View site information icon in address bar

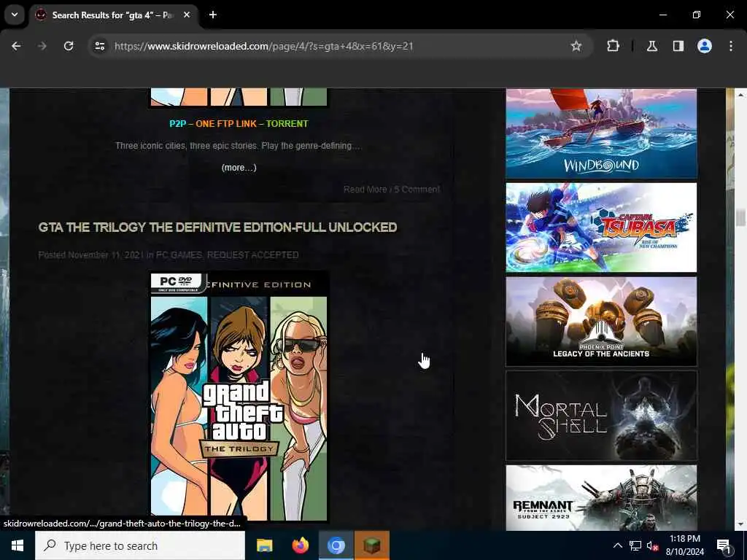pos(99,46)
